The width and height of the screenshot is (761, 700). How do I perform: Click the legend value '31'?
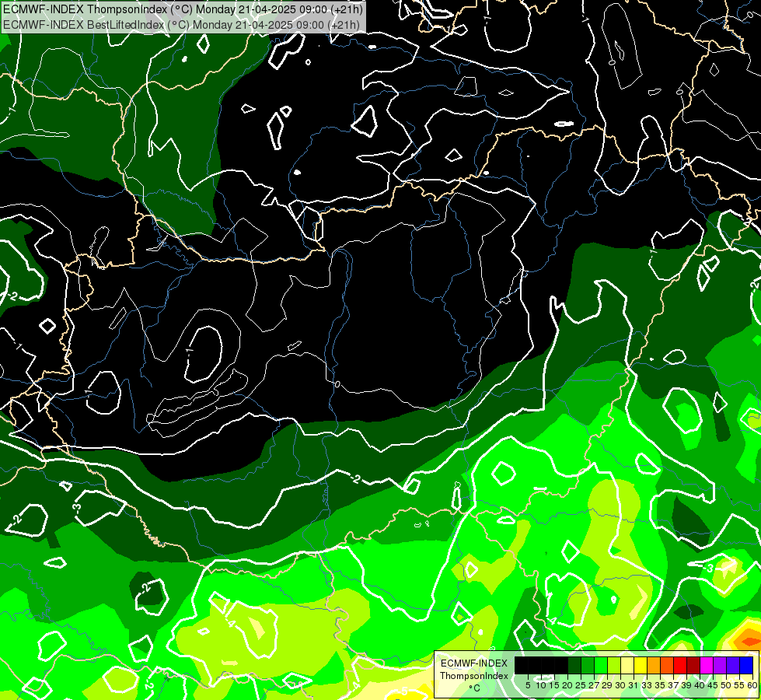point(634,685)
